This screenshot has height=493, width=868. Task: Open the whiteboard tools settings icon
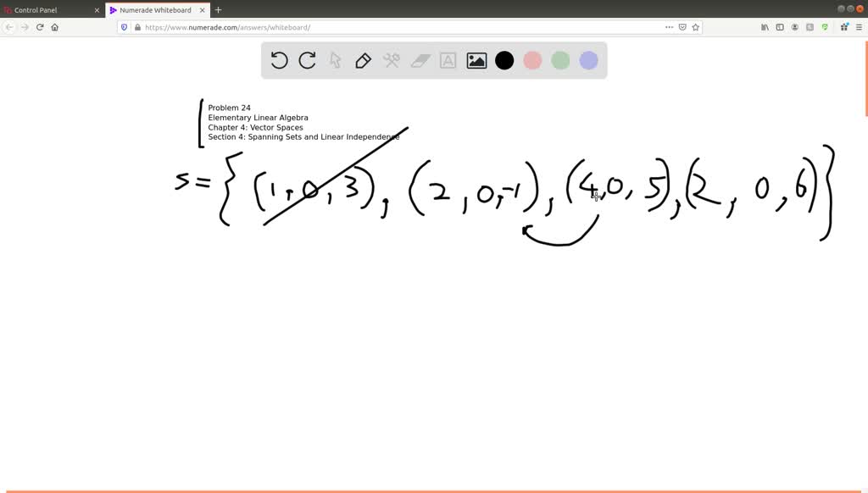coord(392,60)
